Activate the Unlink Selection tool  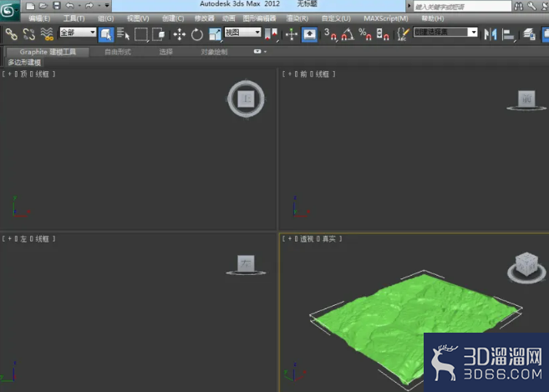[x=28, y=34]
